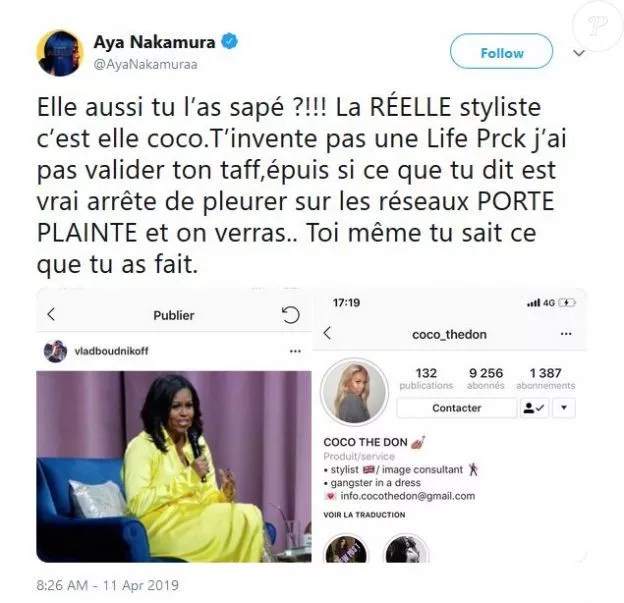
Task: Click the Contacter button
Action: click(456, 408)
